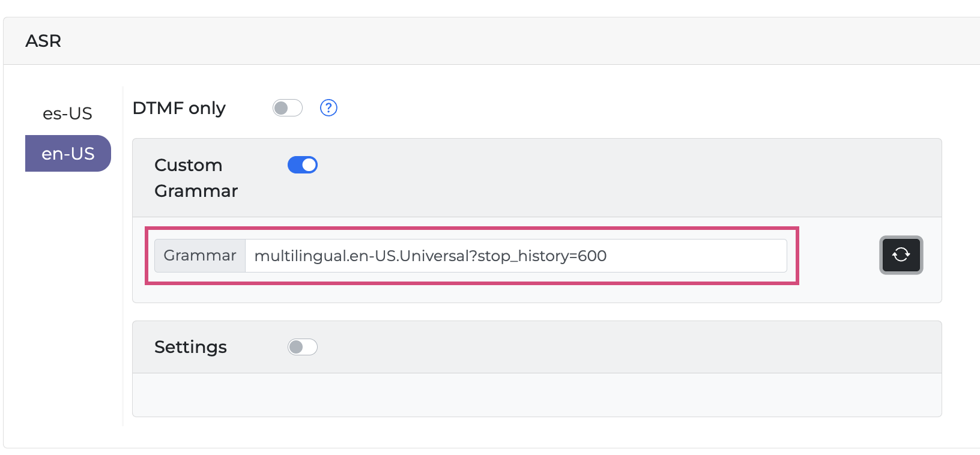
Task: Click 'stop_history=600' in the grammar value
Action: point(542,256)
